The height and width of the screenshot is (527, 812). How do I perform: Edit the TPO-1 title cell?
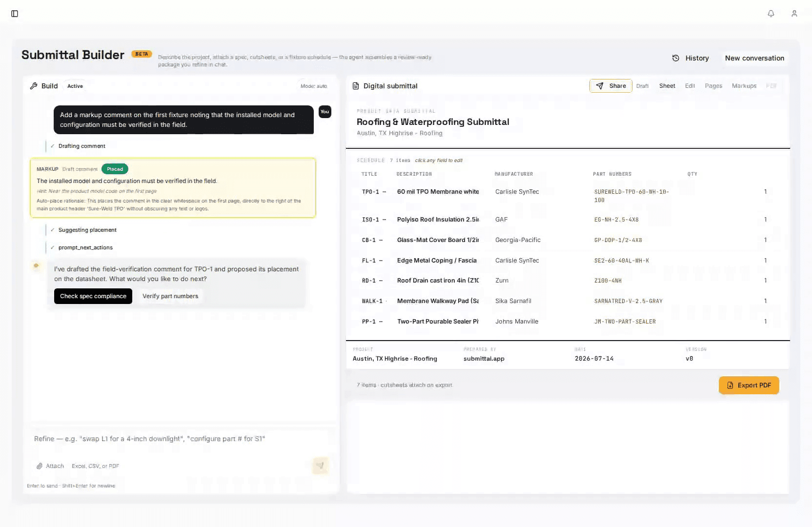pos(374,192)
